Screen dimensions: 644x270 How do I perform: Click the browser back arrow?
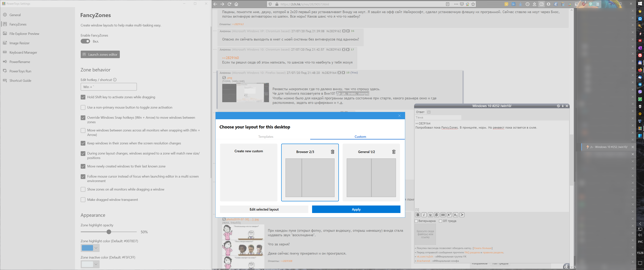coord(215,4)
